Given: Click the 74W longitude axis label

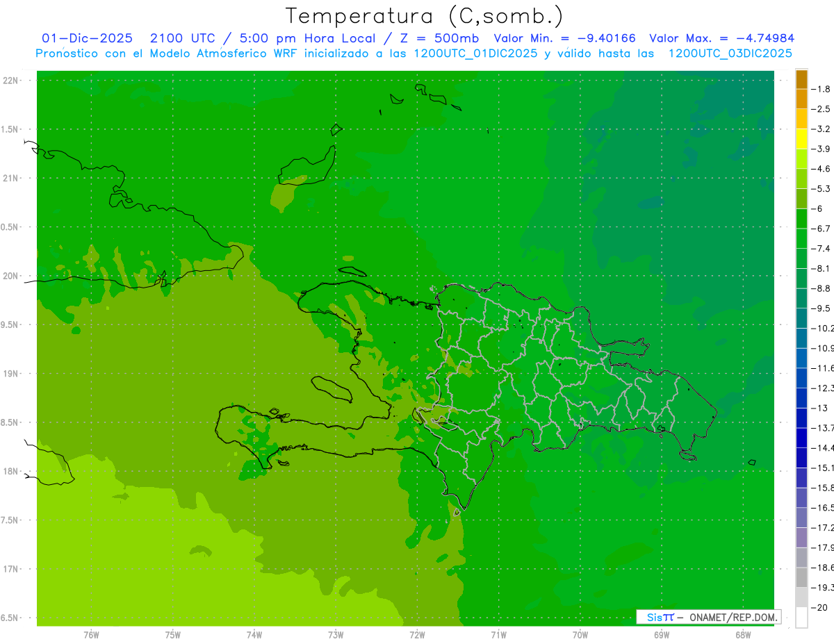Looking at the screenshot, I should (x=254, y=634).
